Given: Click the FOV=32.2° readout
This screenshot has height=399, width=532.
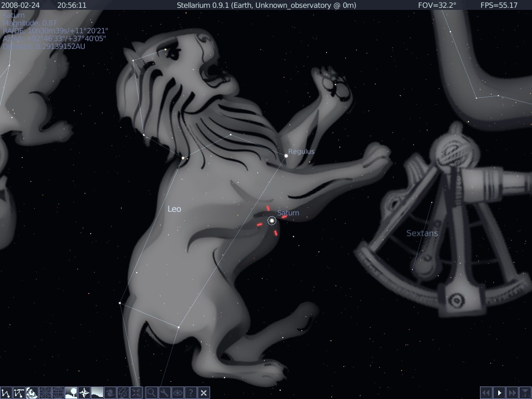Looking at the screenshot, I should [437, 5].
